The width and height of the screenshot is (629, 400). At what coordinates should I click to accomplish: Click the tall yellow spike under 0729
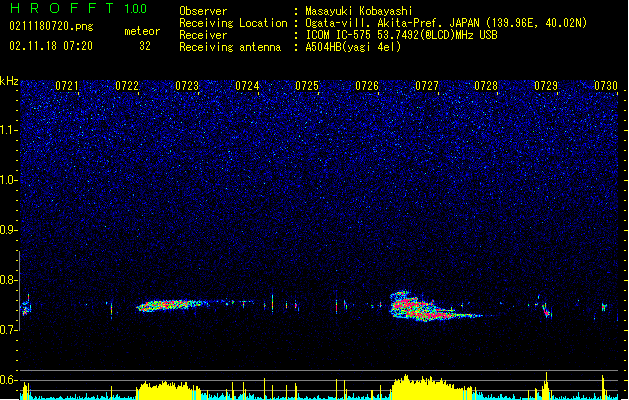[546, 386]
